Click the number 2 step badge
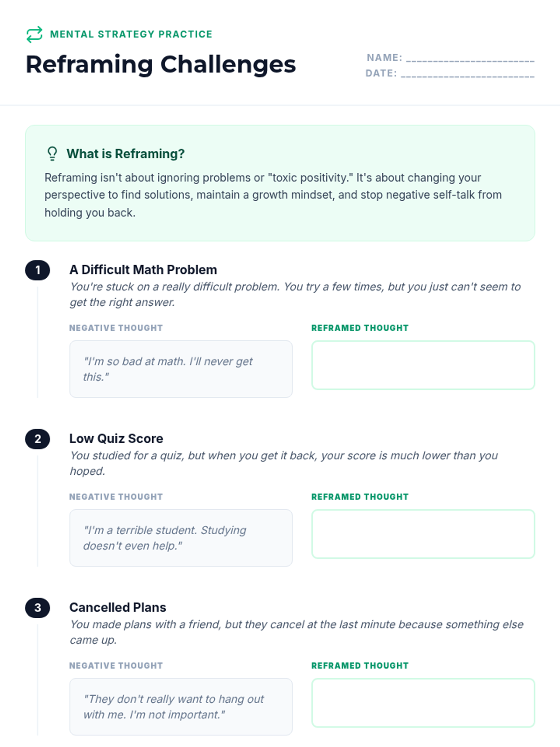The height and width of the screenshot is (747, 560). (x=37, y=439)
